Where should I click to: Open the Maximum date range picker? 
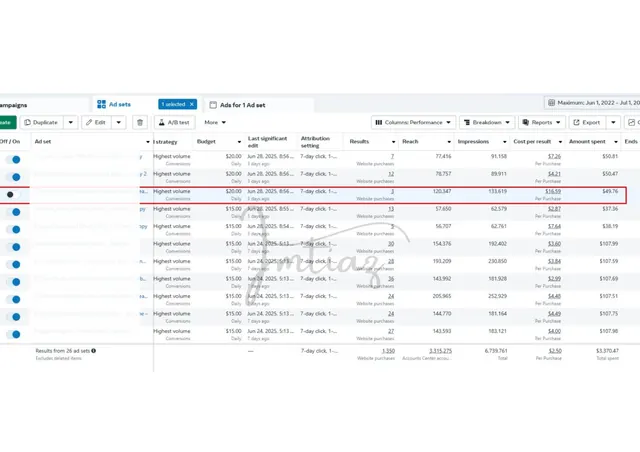point(592,103)
